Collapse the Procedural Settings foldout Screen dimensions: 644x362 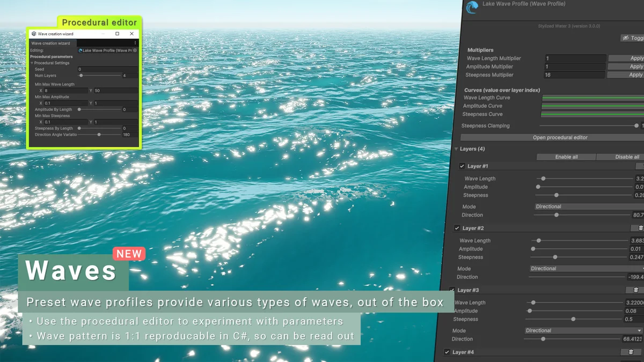point(32,63)
